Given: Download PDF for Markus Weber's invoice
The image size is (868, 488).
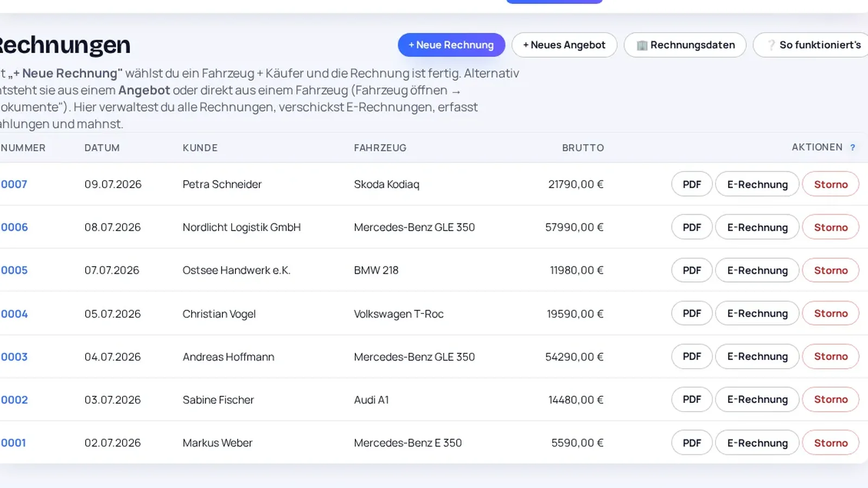Looking at the screenshot, I should point(692,443).
